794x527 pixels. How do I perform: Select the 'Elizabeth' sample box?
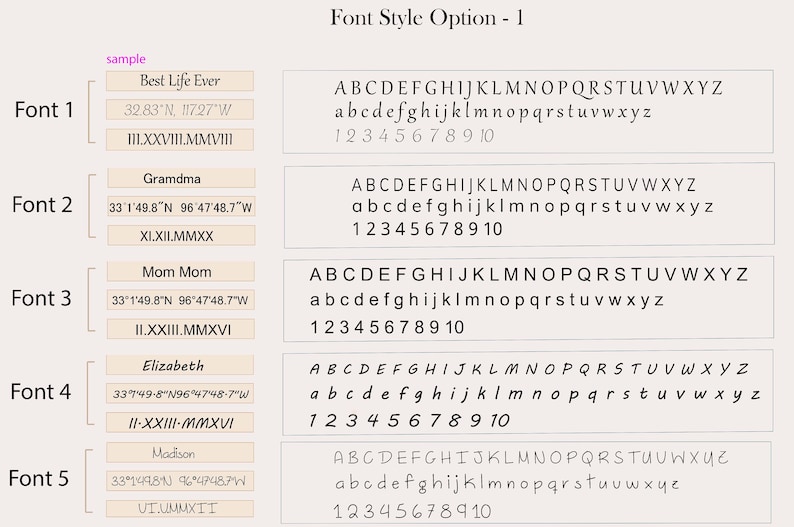coord(180,365)
